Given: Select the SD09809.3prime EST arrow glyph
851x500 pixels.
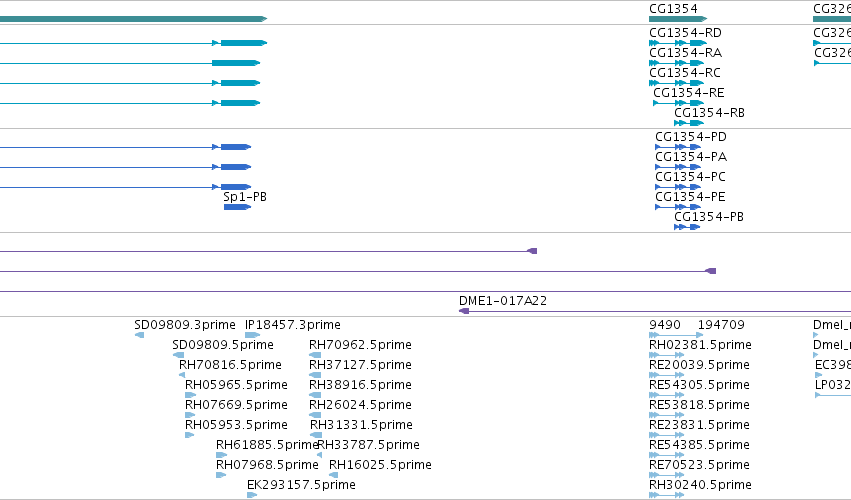Looking at the screenshot, I should point(139,335).
